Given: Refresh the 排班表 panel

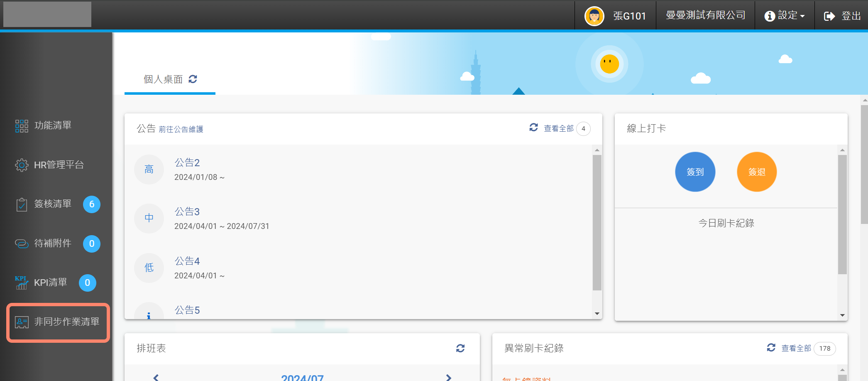Looking at the screenshot, I should click(x=460, y=348).
